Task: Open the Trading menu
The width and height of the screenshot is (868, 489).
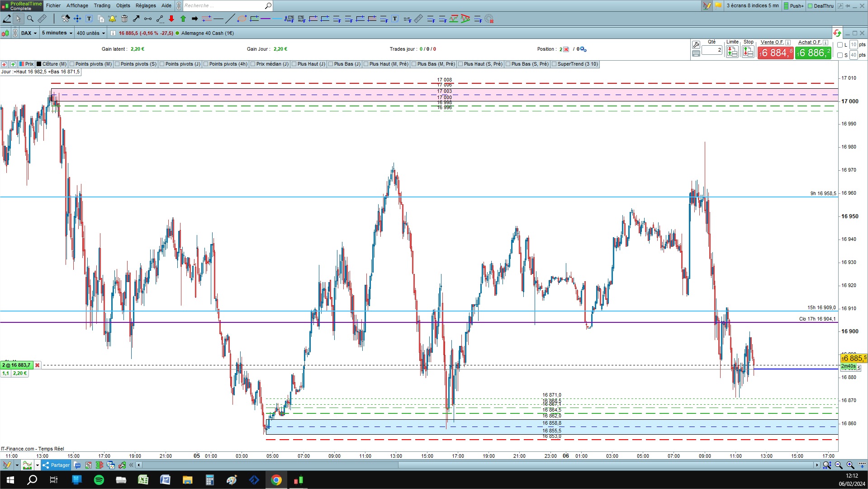Action: (x=102, y=6)
